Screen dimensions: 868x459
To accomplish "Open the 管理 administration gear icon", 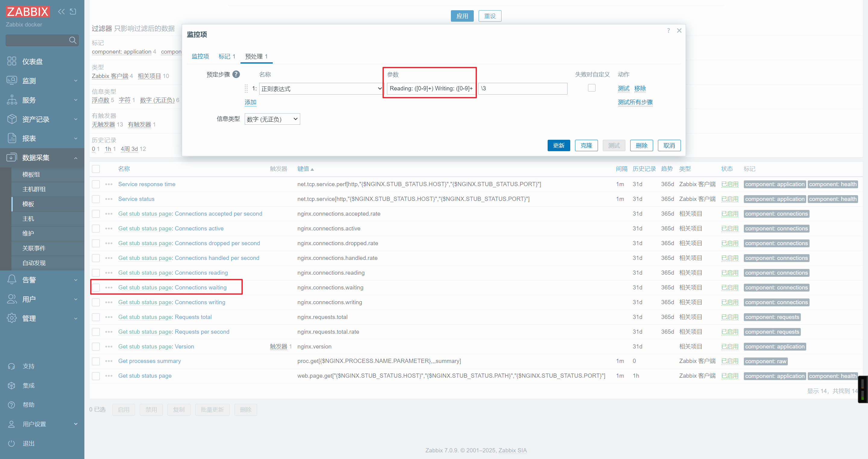I will click(x=12, y=318).
